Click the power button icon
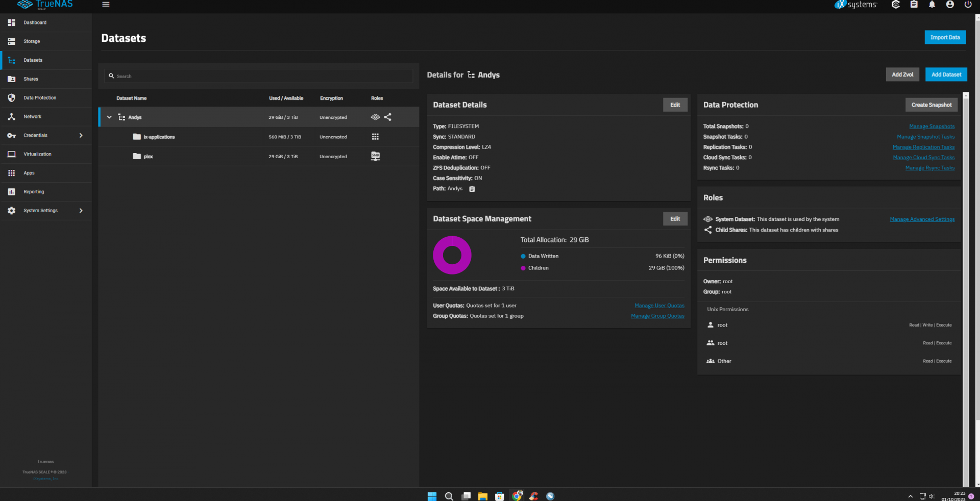 968,4
